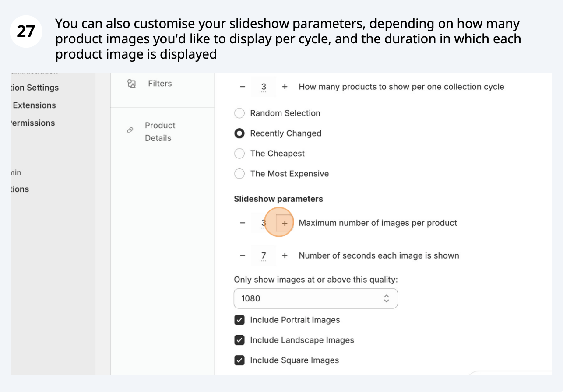Click 'Only show images at or above this quality' label
This screenshot has width=563, height=392.
pyautogui.click(x=316, y=280)
